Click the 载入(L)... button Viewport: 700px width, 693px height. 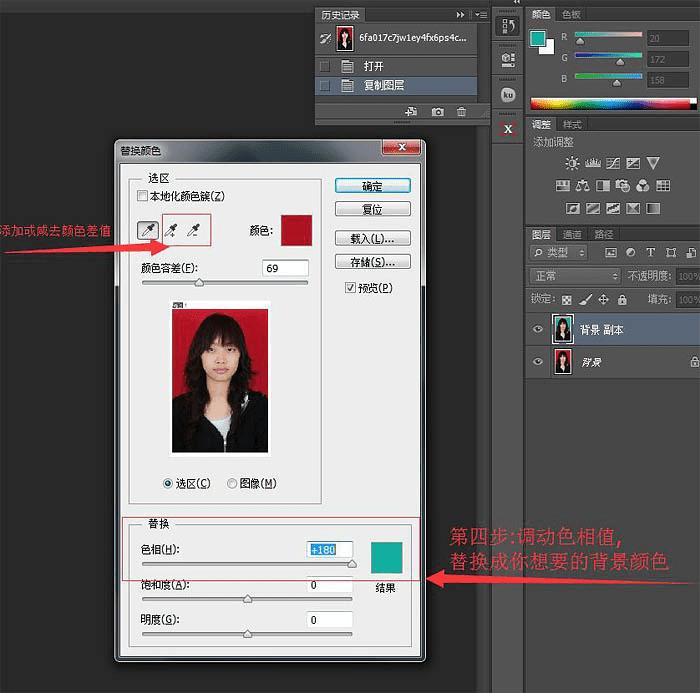coord(372,239)
